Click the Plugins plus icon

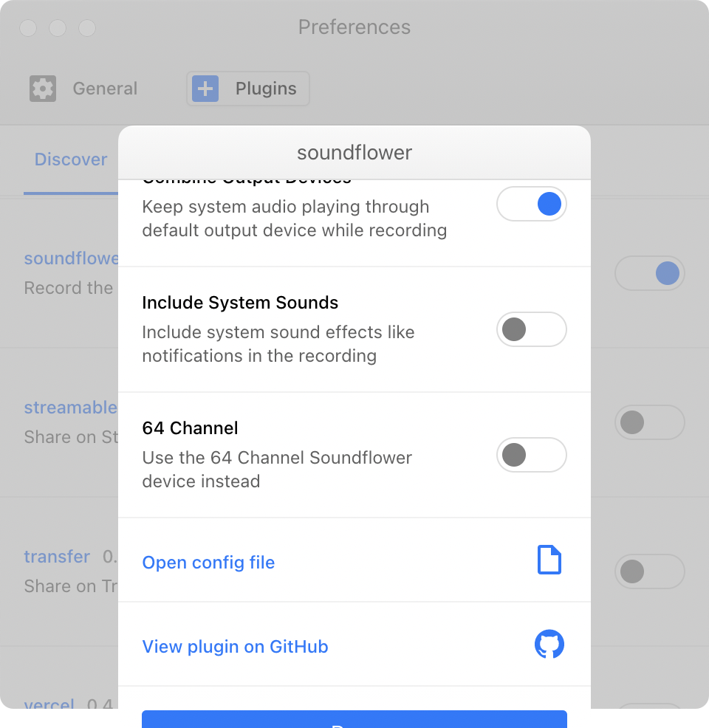pyautogui.click(x=205, y=88)
